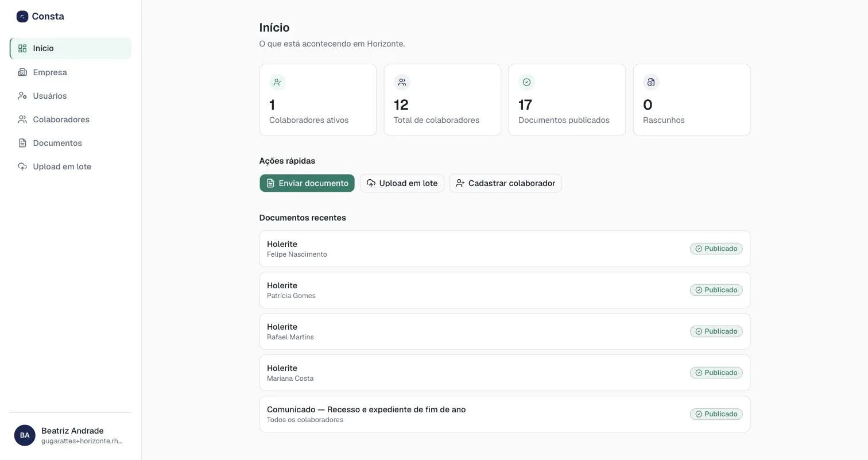Click the Colaboradores ativos card icon
This screenshot has height=460, width=868.
[x=277, y=82]
